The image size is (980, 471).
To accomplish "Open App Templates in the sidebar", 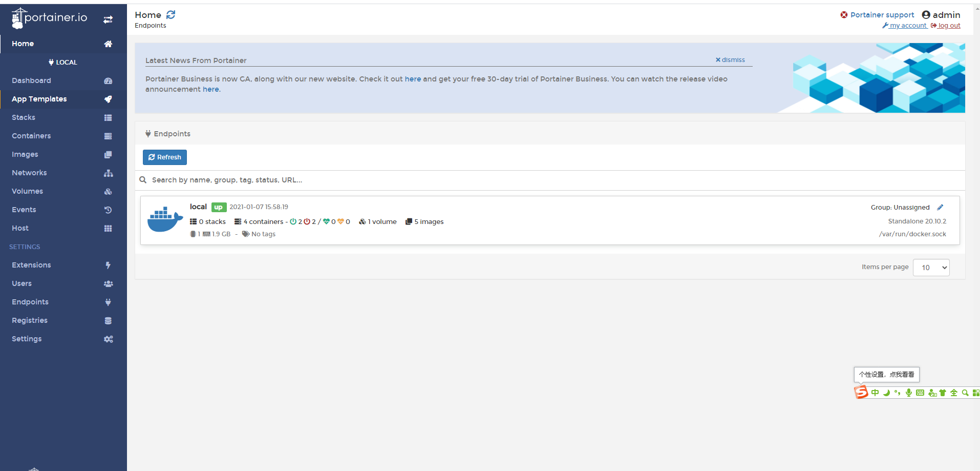I will pyautogui.click(x=63, y=99).
